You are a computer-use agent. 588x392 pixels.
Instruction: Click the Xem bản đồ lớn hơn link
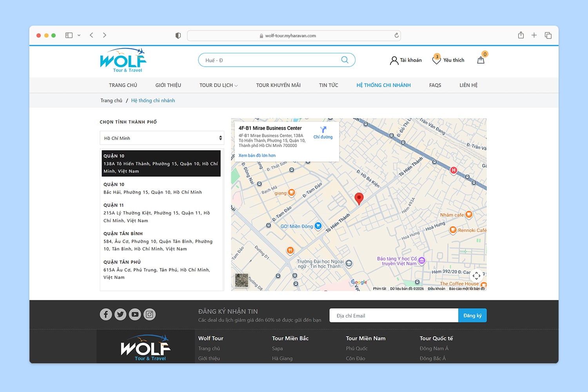pyautogui.click(x=257, y=155)
